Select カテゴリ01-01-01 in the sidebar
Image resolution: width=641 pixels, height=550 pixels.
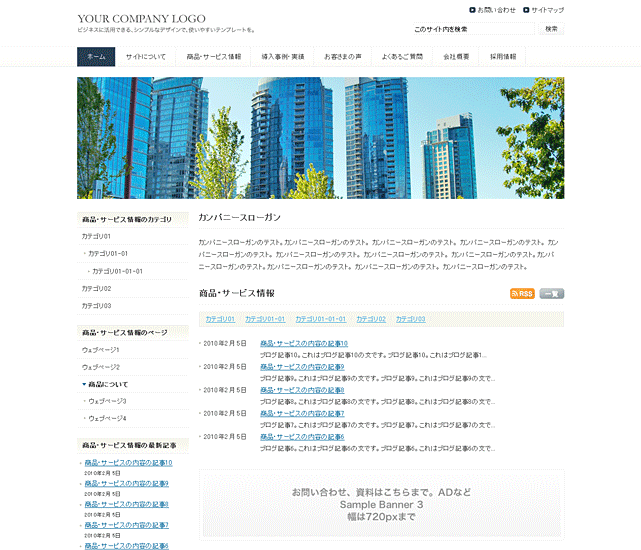pos(117,271)
